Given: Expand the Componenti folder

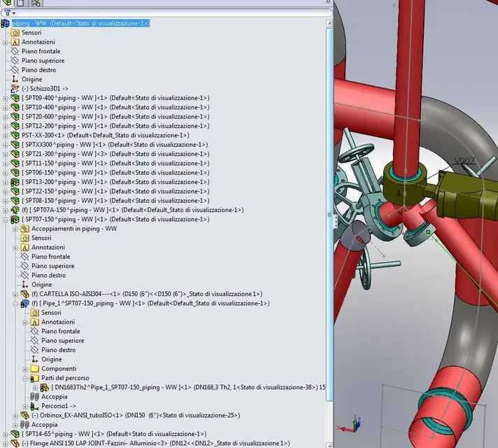Looking at the screenshot, I should pyautogui.click(x=25, y=369).
